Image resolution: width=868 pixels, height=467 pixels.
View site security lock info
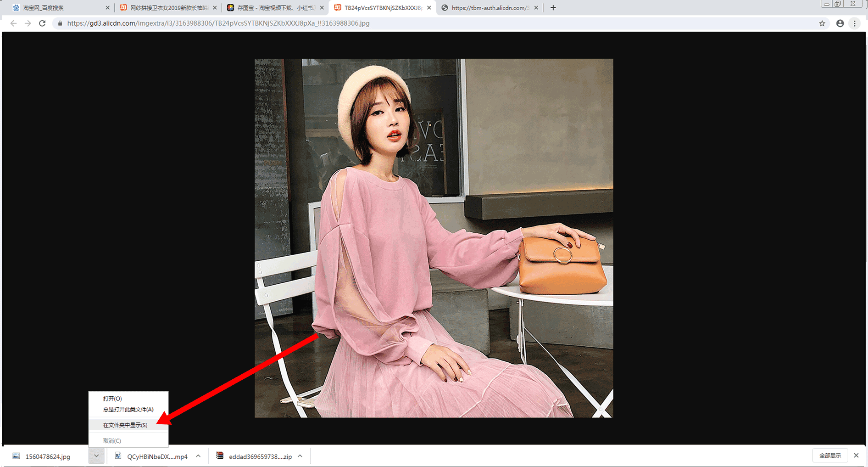click(x=60, y=23)
